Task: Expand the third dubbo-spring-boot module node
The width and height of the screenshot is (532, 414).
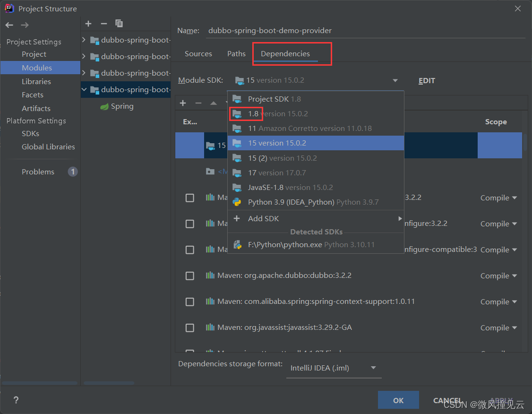Action: (84, 73)
